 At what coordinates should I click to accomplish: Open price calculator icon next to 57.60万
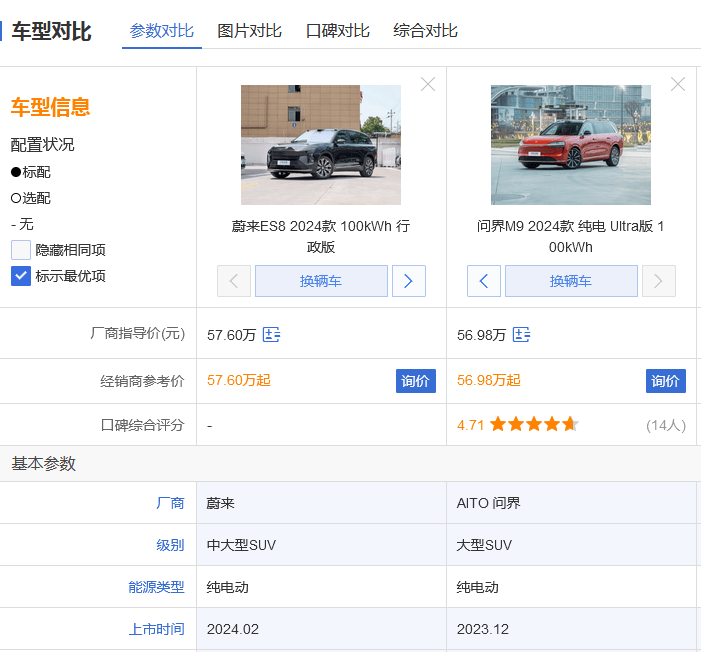pos(271,334)
